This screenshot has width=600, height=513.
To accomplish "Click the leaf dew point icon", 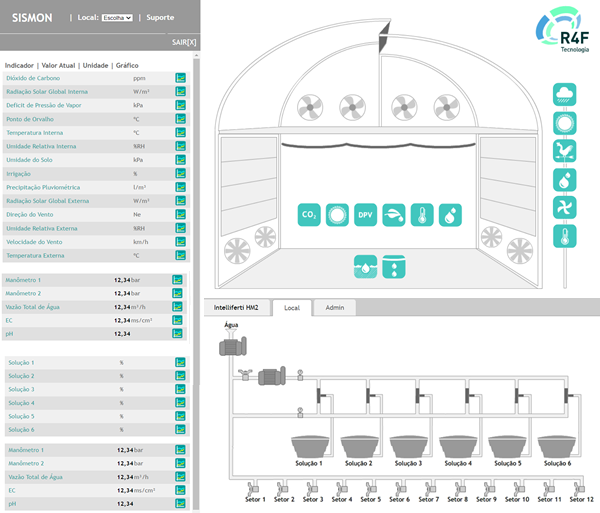I will pyautogui.click(x=394, y=215).
